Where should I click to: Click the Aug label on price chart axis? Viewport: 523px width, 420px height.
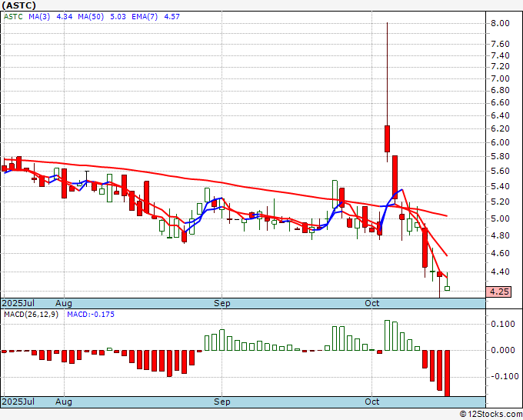point(64,303)
